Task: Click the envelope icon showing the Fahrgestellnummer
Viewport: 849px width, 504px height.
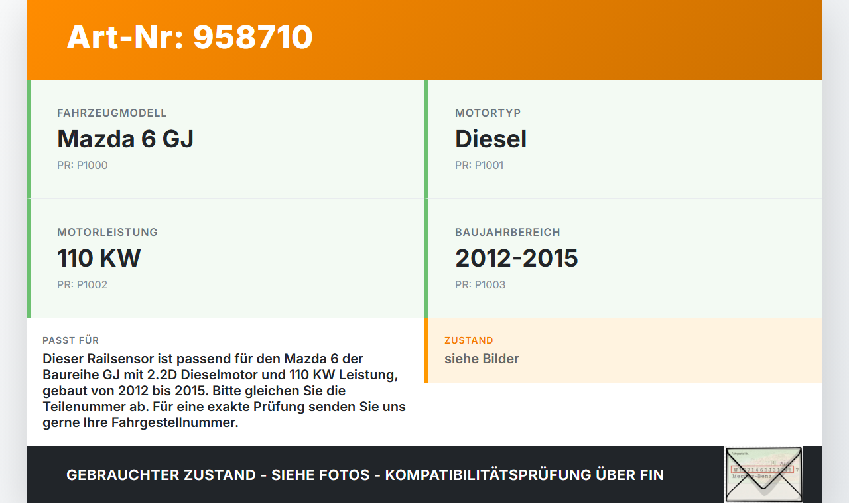Action: click(763, 475)
